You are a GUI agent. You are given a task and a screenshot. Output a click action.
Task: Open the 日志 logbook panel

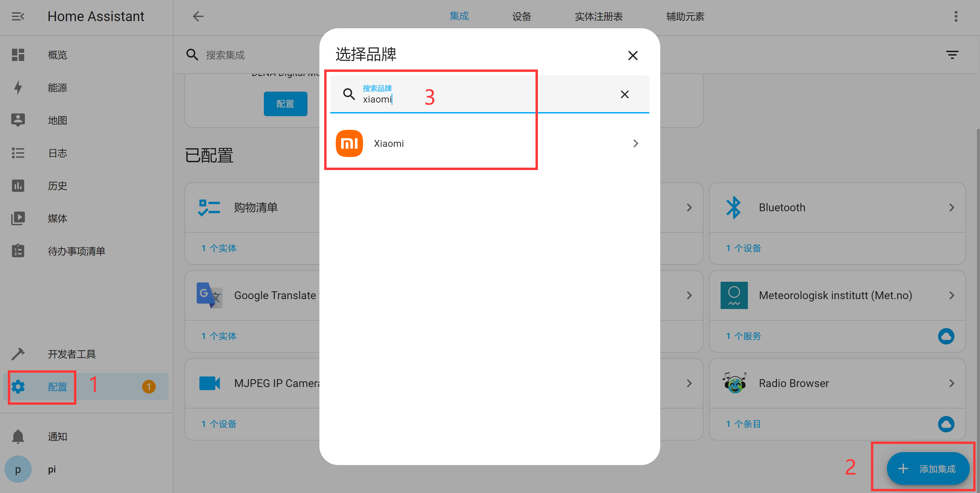coord(86,153)
